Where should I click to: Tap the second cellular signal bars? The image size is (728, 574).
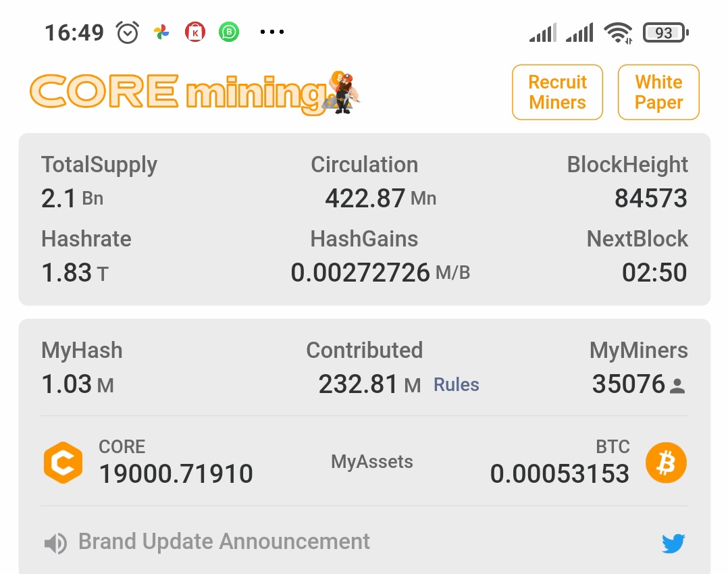[579, 32]
